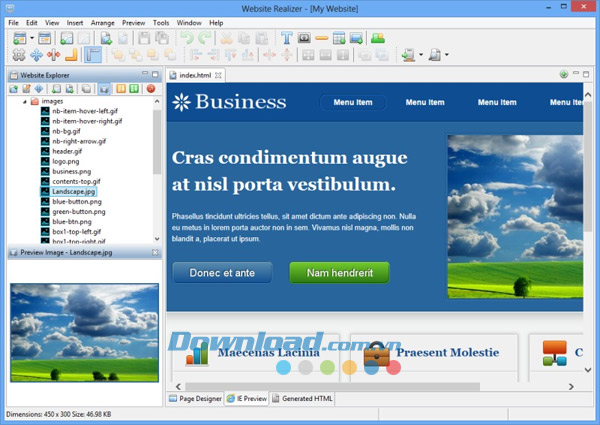
Task: Select green-button.png in the file tree
Action: (x=79, y=212)
